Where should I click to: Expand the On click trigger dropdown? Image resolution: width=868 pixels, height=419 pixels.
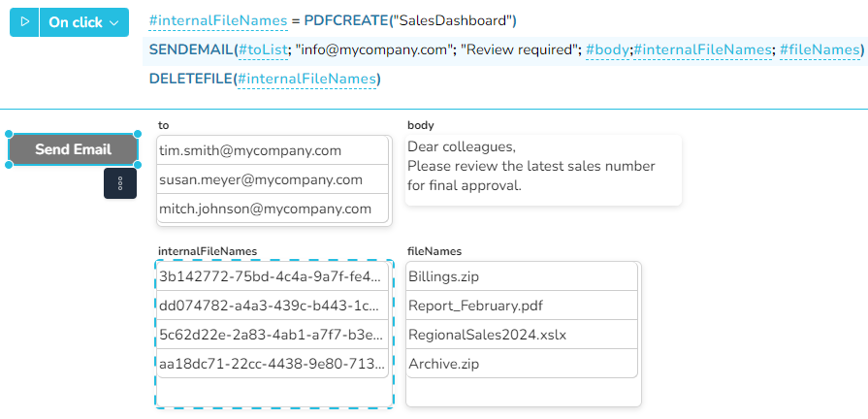[x=87, y=22]
